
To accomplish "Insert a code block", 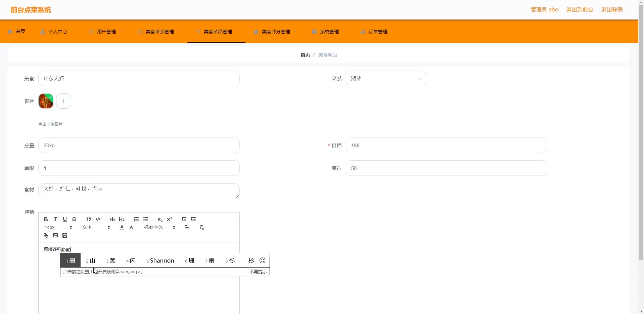I will 98,219.
